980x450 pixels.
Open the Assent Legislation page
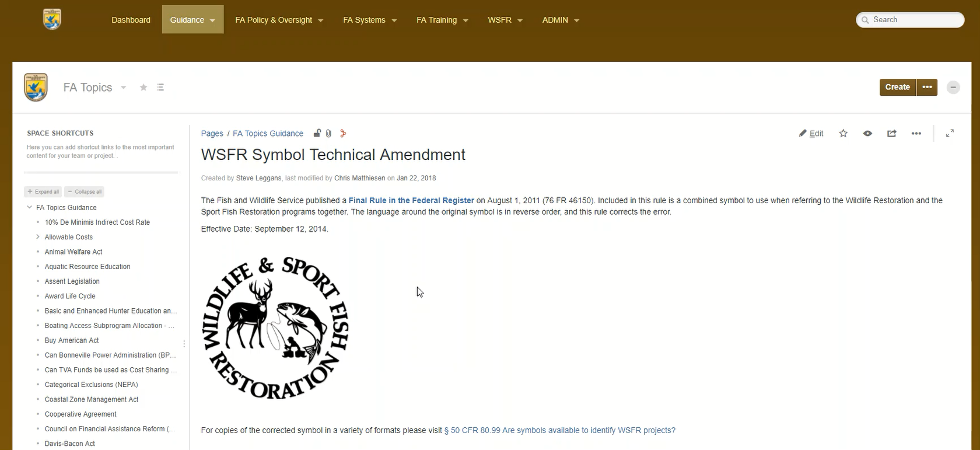pos(72,281)
